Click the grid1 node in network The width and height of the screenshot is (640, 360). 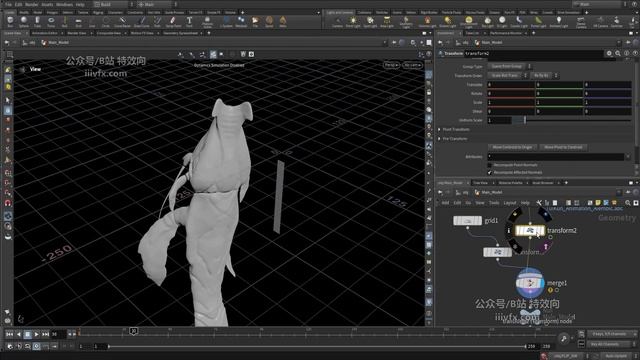(x=468, y=220)
